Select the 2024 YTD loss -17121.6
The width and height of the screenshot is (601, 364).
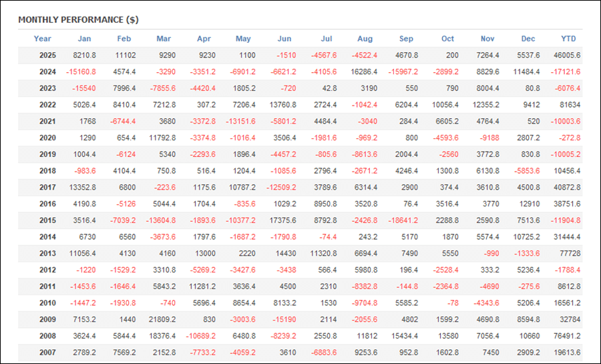(566, 71)
